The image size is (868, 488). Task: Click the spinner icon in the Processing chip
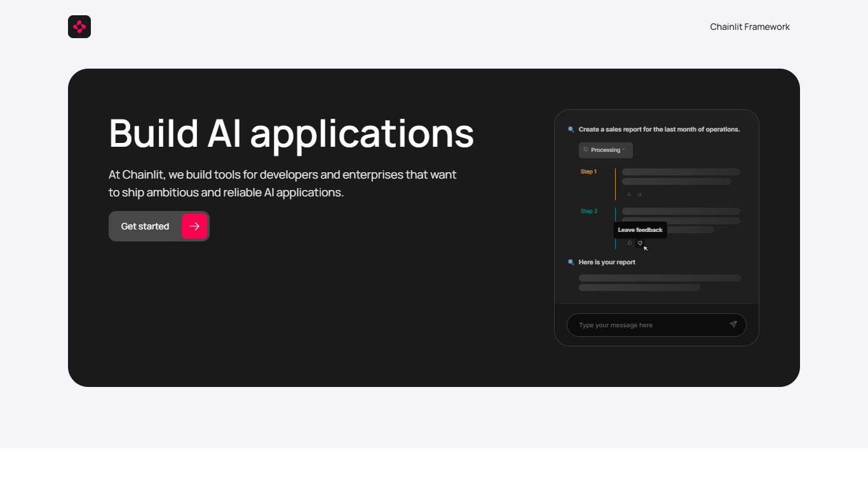[586, 149]
